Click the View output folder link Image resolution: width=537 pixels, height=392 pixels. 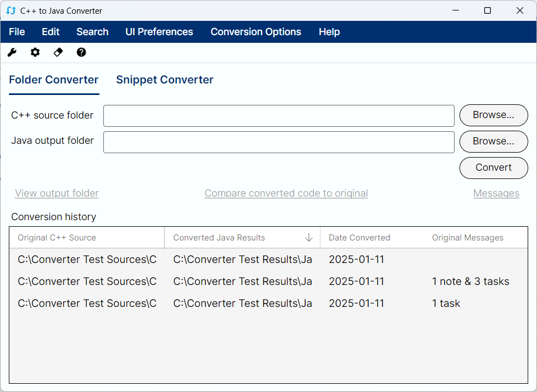tap(57, 193)
